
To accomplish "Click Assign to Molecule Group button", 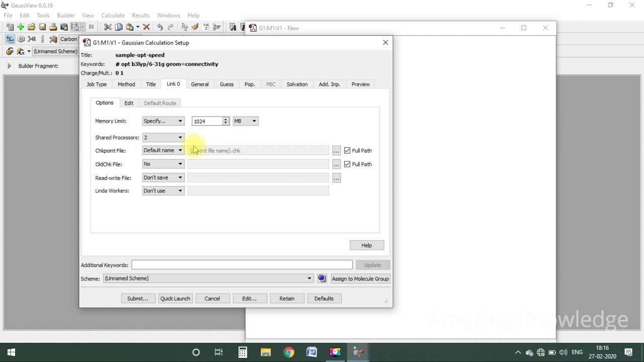I will pos(360,279).
